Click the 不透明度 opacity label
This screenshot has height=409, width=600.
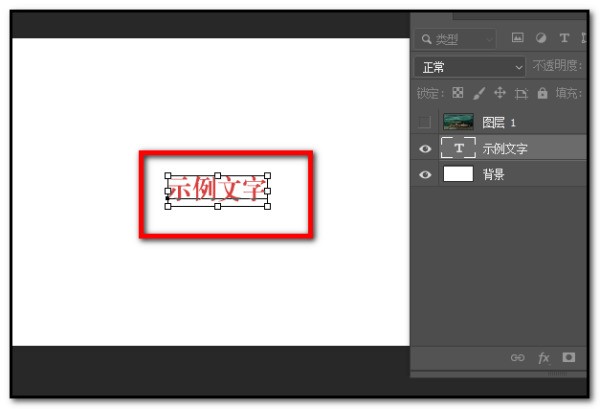(557, 66)
